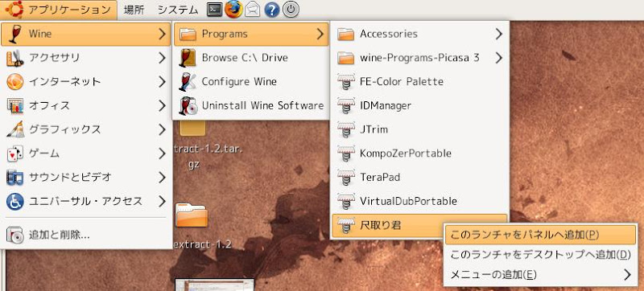Viewport: 644px width, 291px height.
Task: Click the TeraPad label
Action: [x=379, y=178]
